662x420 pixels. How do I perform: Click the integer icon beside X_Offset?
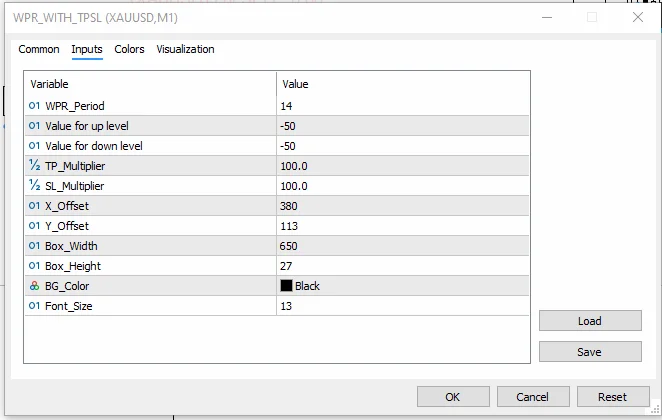pos(35,206)
